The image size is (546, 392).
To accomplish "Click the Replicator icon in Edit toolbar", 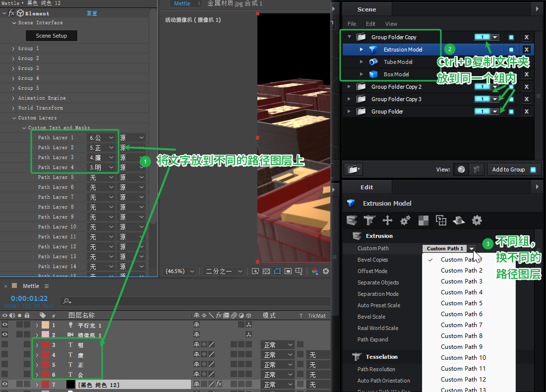I will [x=441, y=220].
